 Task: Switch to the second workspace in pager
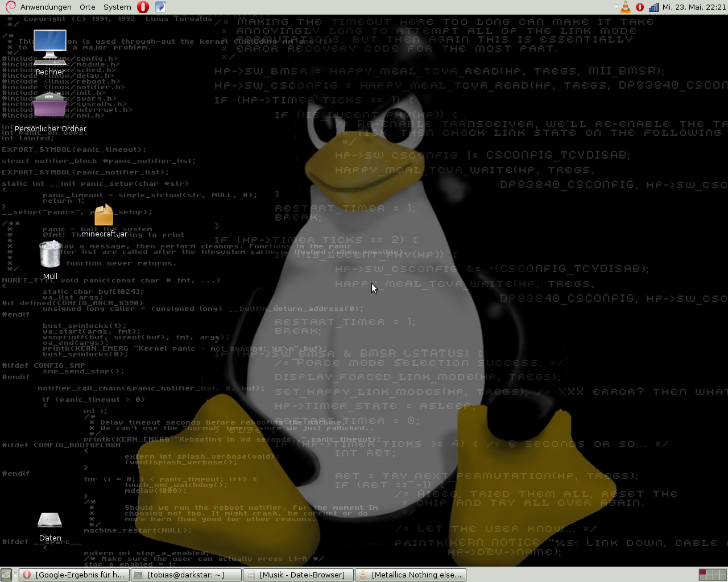[x=710, y=571]
